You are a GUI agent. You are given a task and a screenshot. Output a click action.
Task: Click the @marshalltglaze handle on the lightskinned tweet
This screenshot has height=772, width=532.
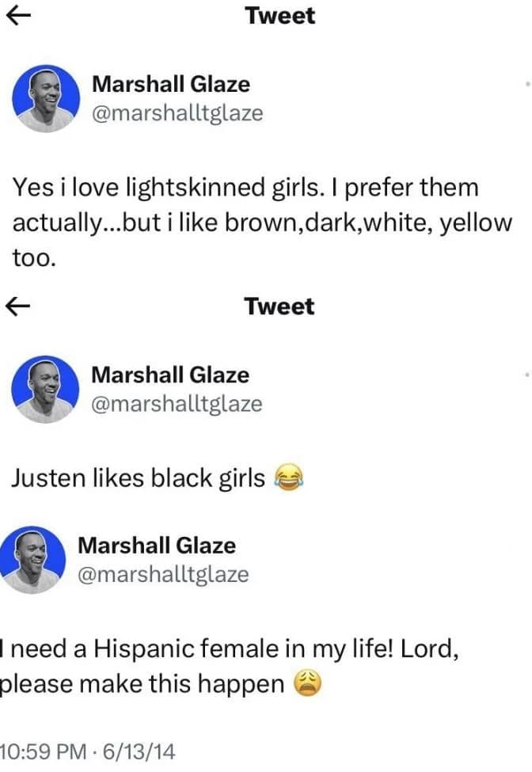pyautogui.click(x=177, y=113)
